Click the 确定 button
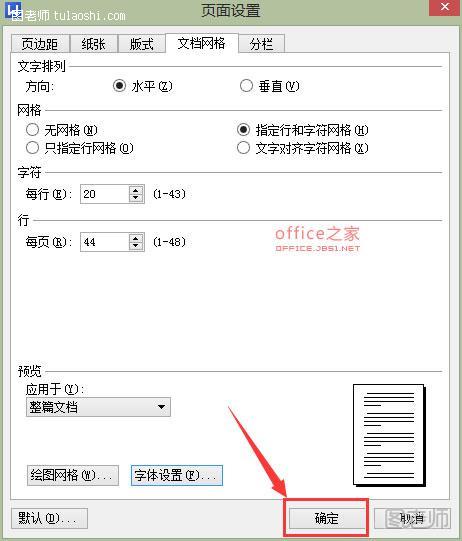The height and width of the screenshot is (541, 462). click(x=326, y=518)
